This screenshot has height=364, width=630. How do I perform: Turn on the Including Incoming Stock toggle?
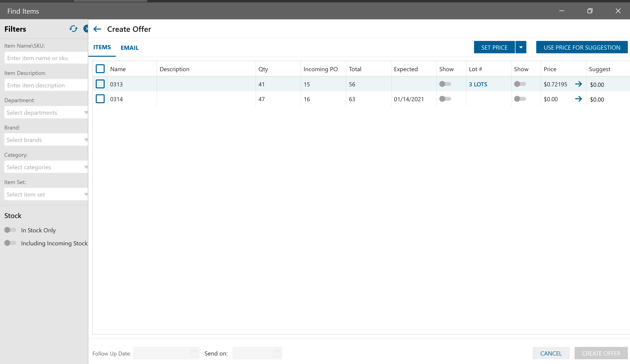10,243
